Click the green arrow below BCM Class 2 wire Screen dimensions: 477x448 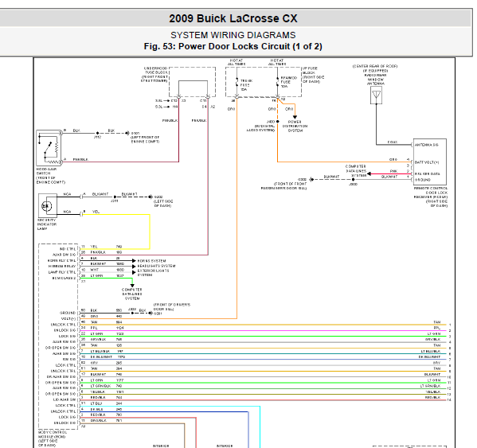coord(132,286)
